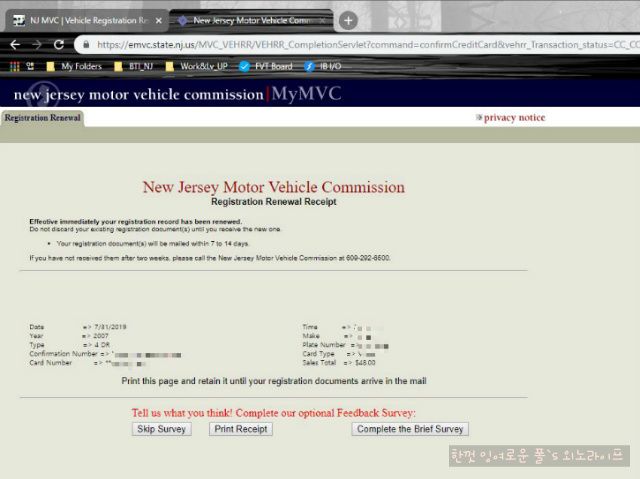640x479 pixels.
Task: Click the Year value 2007
Action: click(101, 336)
